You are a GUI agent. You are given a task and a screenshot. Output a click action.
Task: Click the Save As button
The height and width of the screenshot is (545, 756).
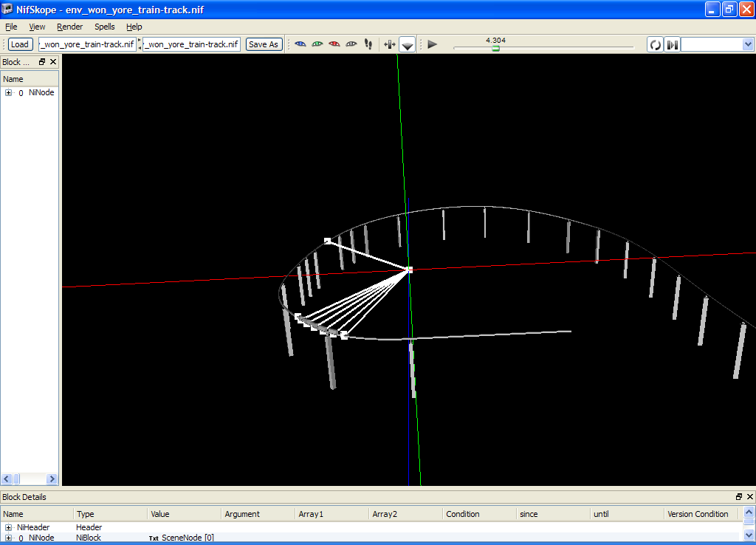tap(264, 44)
